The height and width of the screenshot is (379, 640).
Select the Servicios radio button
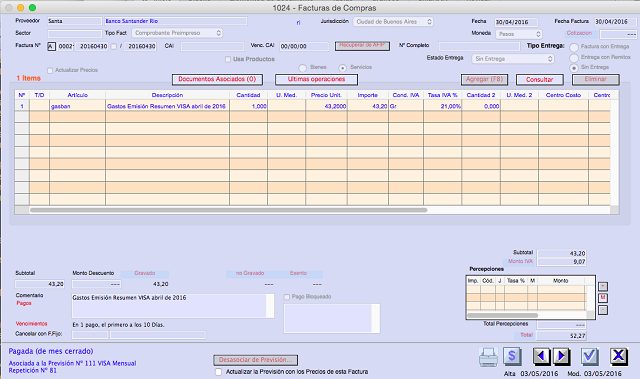coord(342,68)
